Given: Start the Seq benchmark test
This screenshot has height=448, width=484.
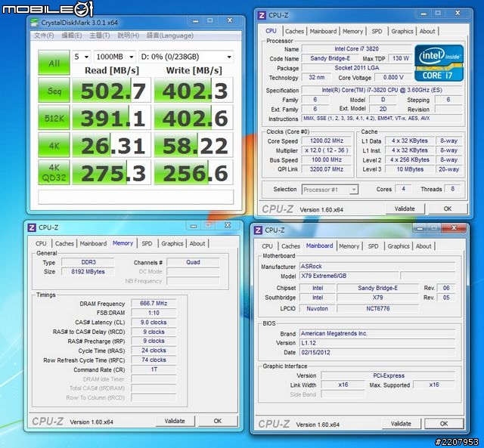Looking at the screenshot, I should click(x=54, y=91).
